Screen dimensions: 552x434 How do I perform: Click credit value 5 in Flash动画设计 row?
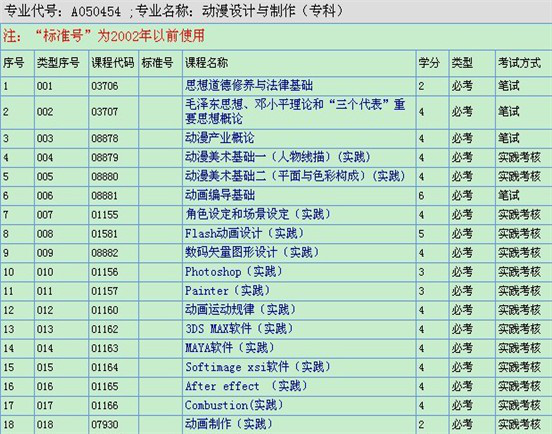[421, 234]
